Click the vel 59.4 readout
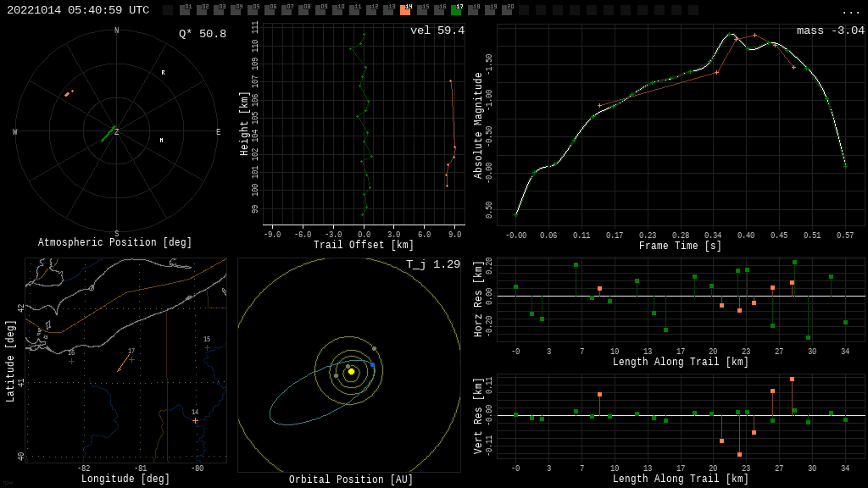This screenshot has width=868, height=488. click(437, 30)
